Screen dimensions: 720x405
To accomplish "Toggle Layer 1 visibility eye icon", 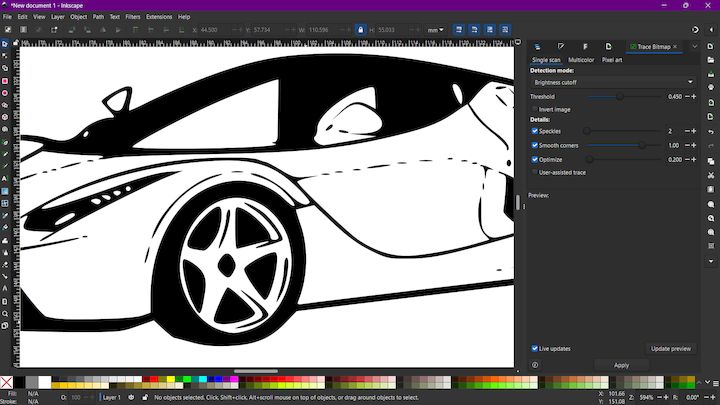I will coord(131,397).
